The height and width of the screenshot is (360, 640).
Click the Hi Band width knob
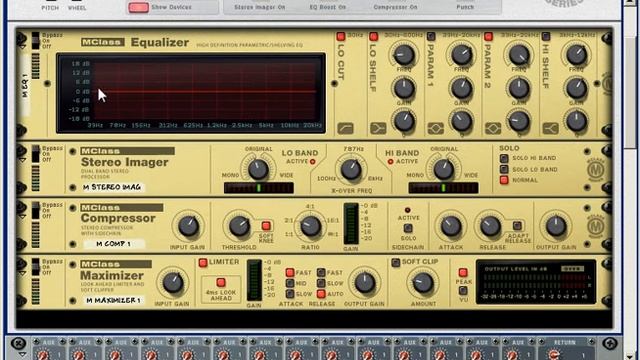pos(443,169)
